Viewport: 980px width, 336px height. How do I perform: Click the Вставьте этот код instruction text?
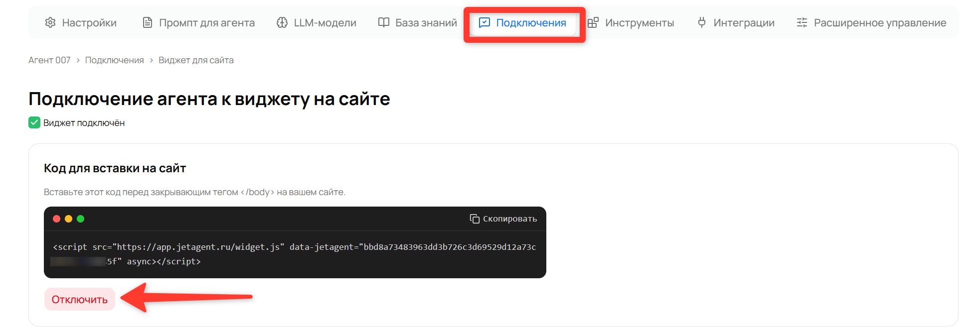coord(194,192)
